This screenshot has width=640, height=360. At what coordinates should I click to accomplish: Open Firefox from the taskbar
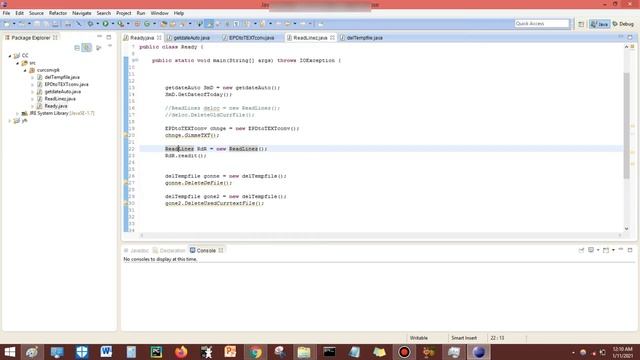[181, 352]
